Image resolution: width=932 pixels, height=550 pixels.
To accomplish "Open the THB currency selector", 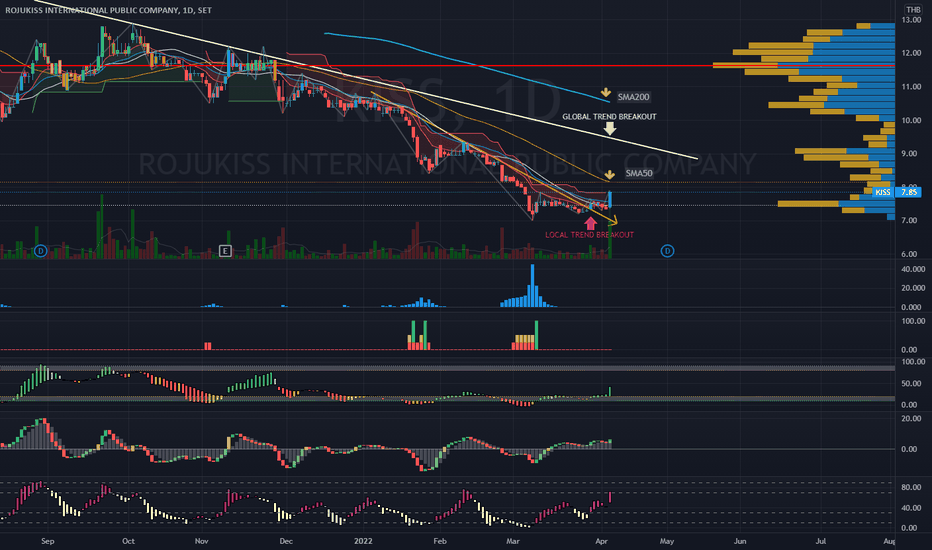I will point(913,10).
